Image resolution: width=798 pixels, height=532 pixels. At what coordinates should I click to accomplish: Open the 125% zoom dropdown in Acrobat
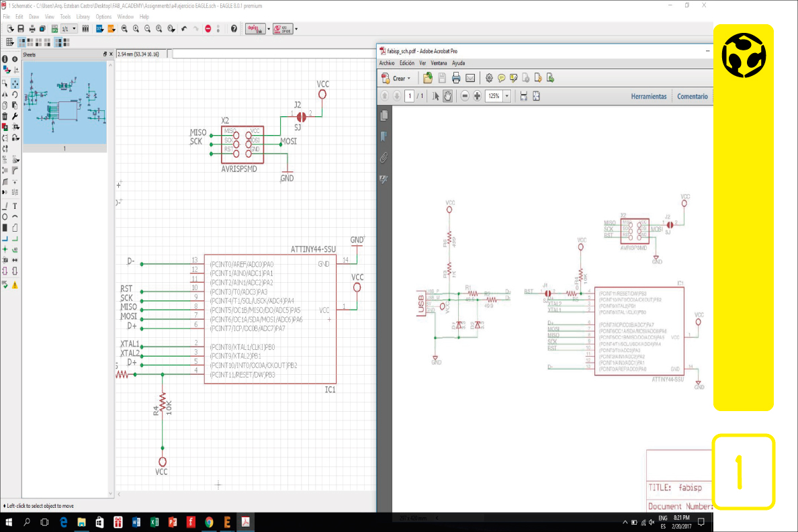506,96
